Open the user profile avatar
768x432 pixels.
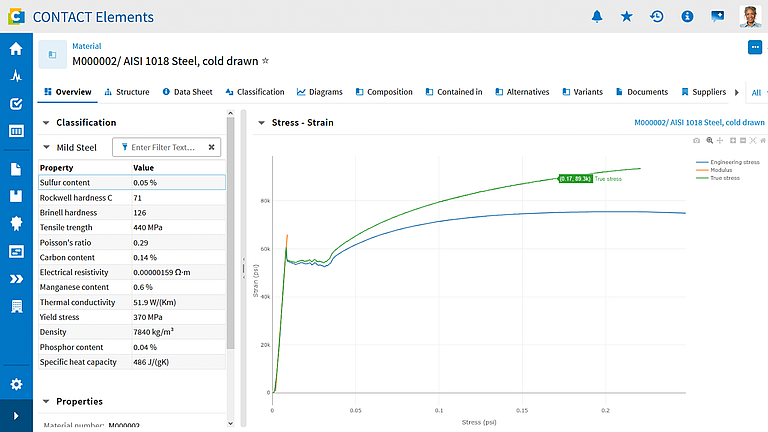(750, 17)
